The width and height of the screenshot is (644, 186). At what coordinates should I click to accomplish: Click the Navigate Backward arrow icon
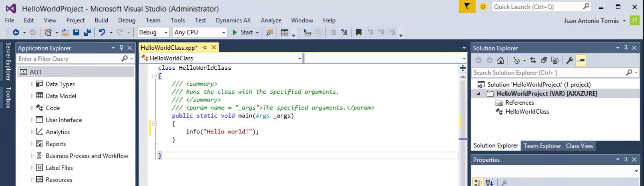[16, 32]
